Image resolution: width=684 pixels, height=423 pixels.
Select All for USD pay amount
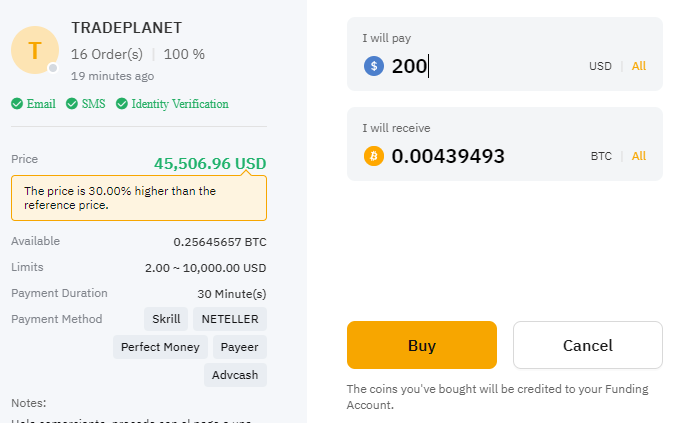pyautogui.click(x=639, y=66)
